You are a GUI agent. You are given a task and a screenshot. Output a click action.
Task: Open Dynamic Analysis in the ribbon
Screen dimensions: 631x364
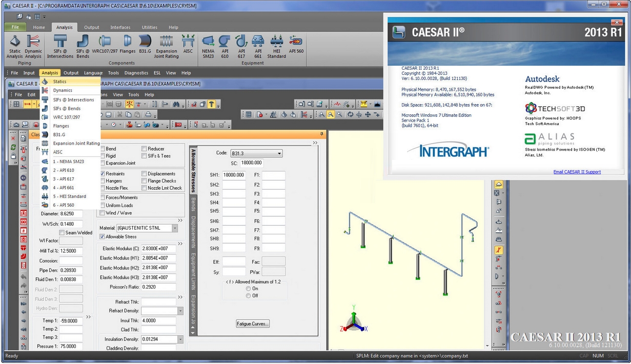(33, 46)
